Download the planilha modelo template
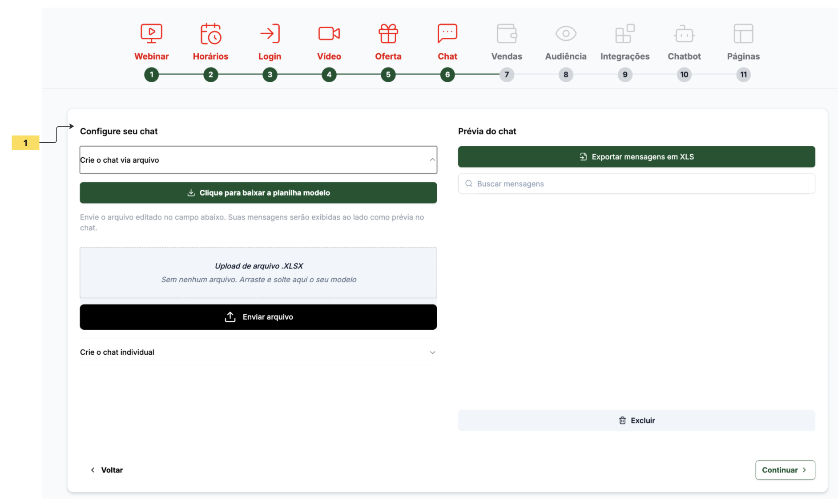The height and width of the screenshot is (504, 838). pyautogui.click(x=258, y=193)
